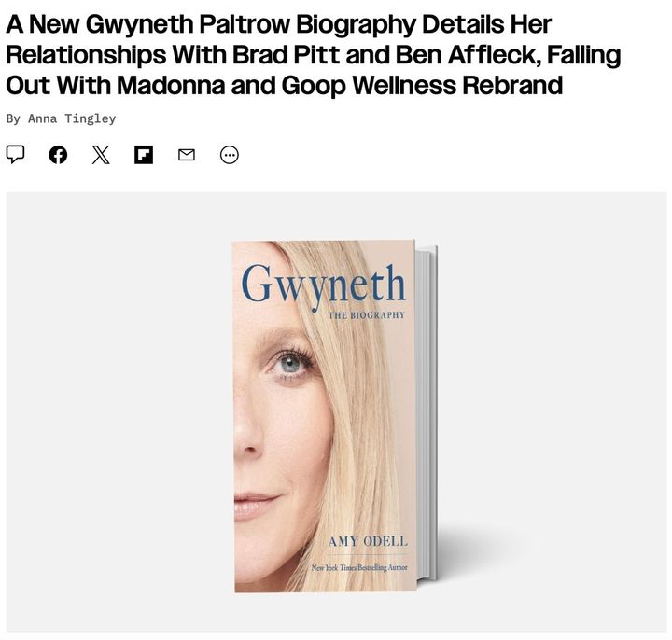
Task: Open Anna Tingley's author page
Action: point(72,118)
